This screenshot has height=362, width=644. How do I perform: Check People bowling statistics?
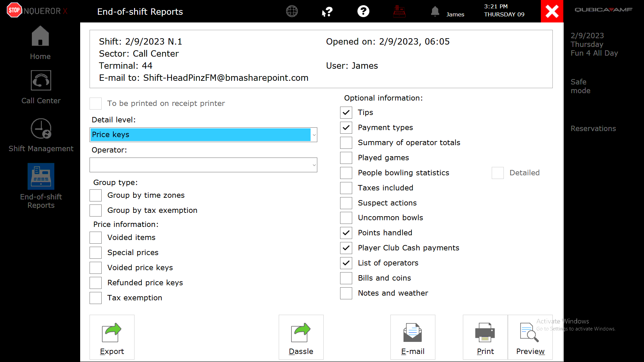click(x=346, y=173)
